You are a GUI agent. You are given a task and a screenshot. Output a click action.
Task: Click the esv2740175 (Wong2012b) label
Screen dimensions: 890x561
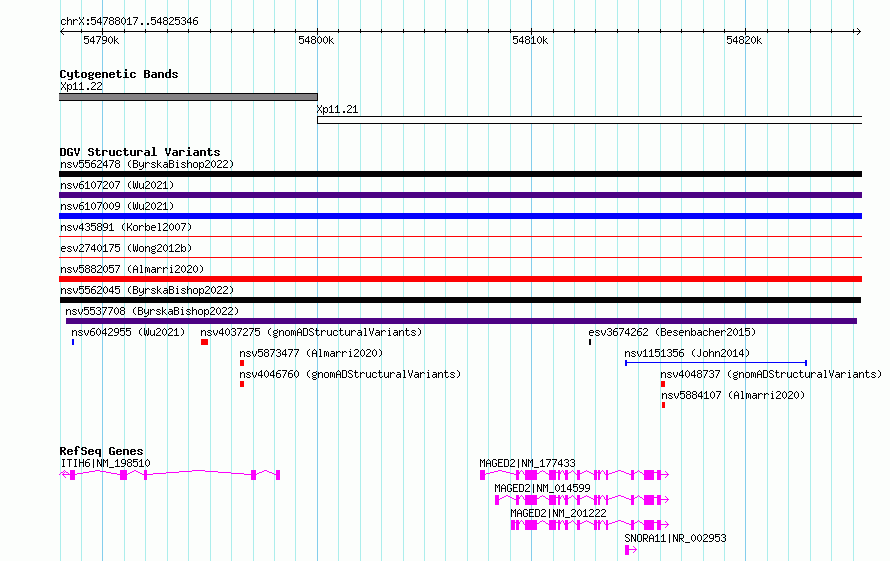click(126, 248)
